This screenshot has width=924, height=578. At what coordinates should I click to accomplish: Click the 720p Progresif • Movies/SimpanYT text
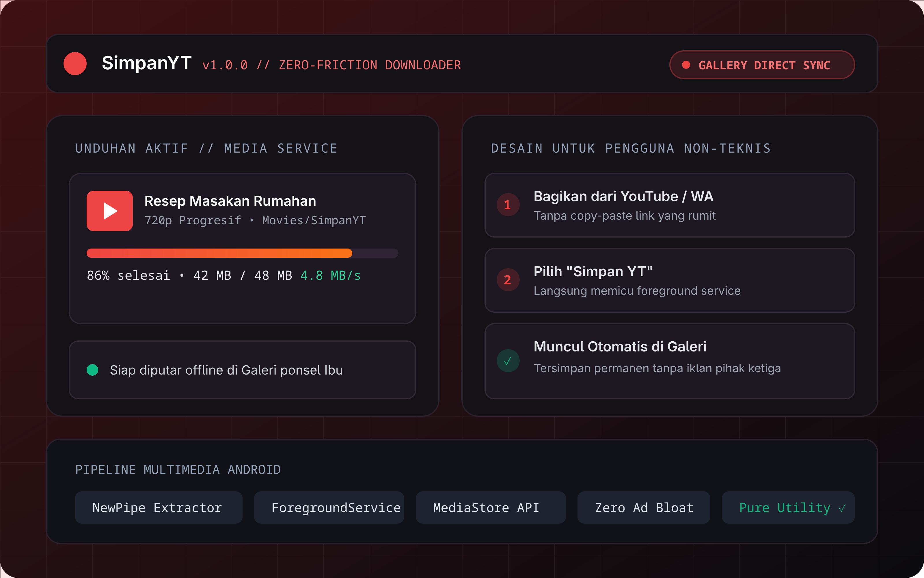(x=255, y=220)
